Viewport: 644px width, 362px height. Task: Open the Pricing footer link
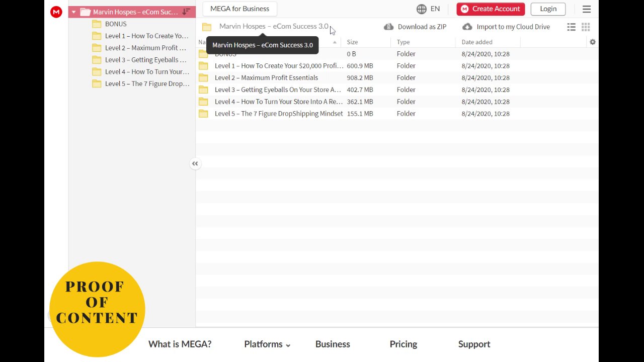pyautogui.click(x=404, y=344)
